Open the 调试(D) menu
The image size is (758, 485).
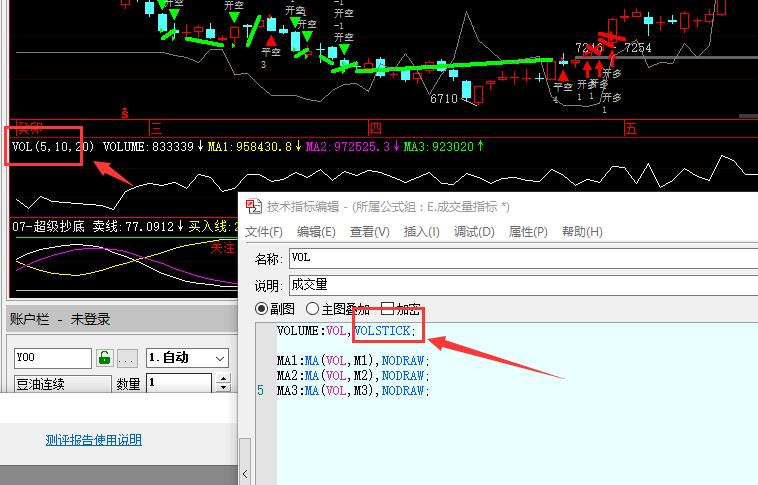(x=474, y=232)
